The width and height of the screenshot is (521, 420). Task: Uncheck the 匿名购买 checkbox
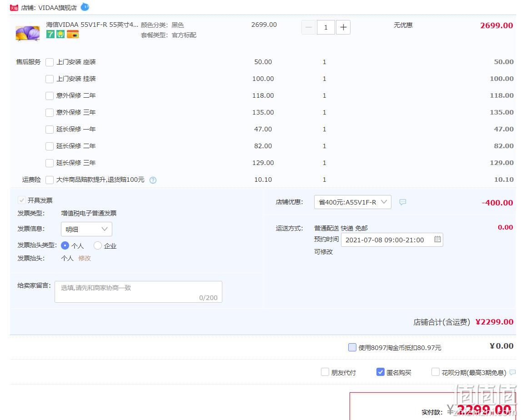[x=381, y=372]
